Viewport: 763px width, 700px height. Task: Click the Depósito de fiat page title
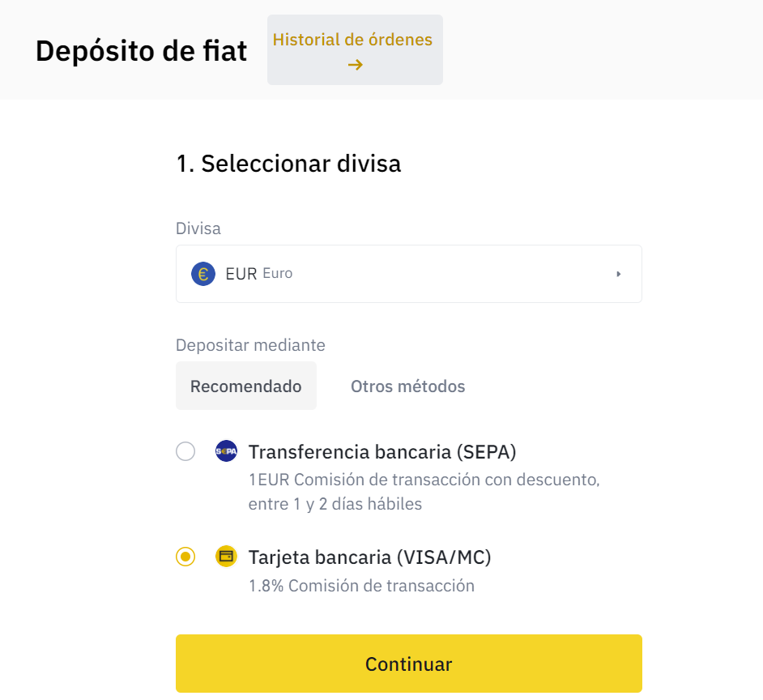(x=141, y=50)
